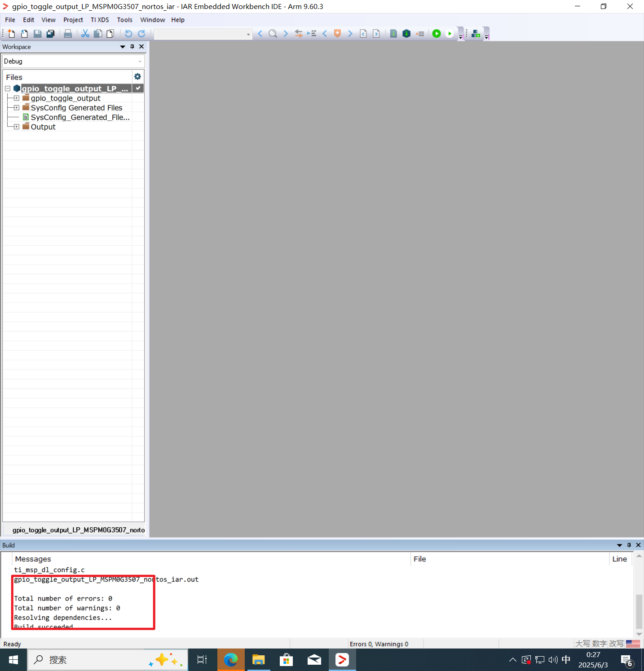Click the Save All toolbar icon
644x671 pixels.
tap(51, 34)
